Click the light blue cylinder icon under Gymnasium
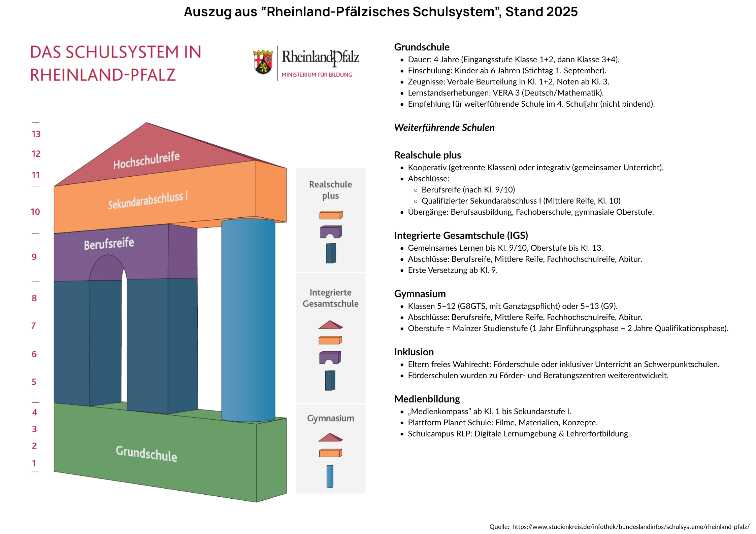Viewport: 756px width, 534px height. point(330,476)
